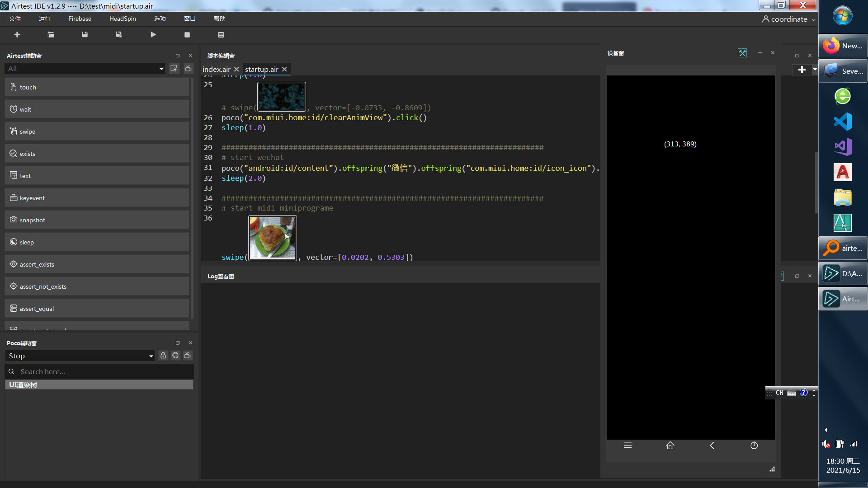This screenshot has width=868, height=488.
Task: Expand the coordinate user menu
Action: coord(789,19)
